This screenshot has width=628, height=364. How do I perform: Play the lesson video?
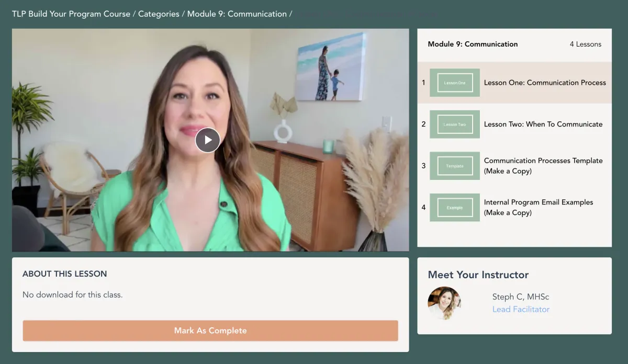[208, 140]
